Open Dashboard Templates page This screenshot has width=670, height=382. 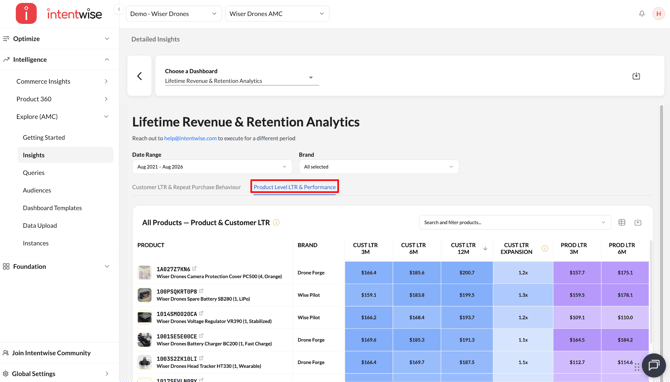[x=52, y=208]
